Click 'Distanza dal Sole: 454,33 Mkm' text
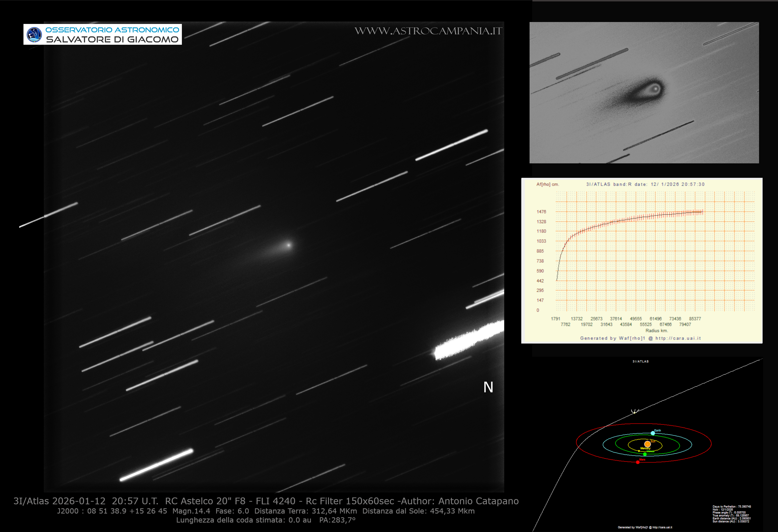This screenshot has width=778, height=532. pos(418,511)
